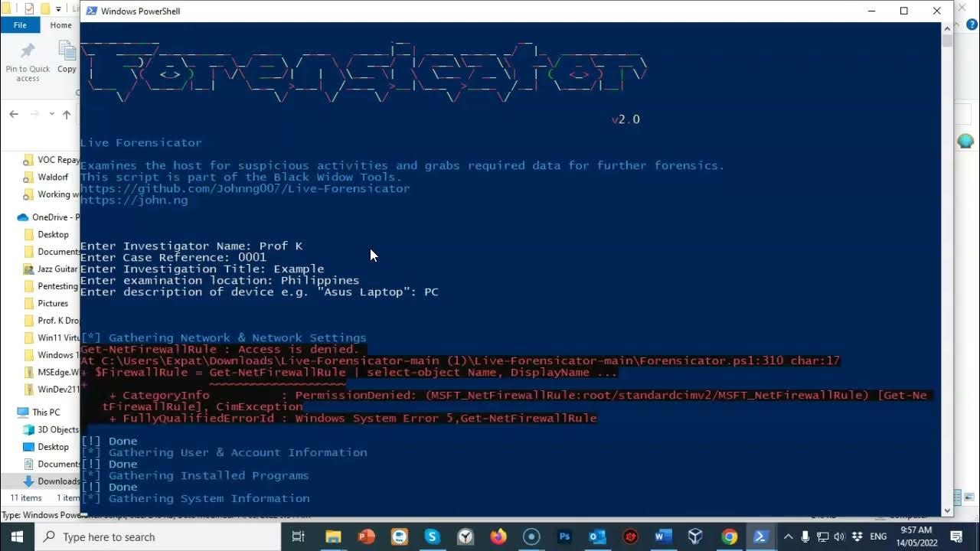
Task: Click the microphone tray icon
Action: click(805, 536)
